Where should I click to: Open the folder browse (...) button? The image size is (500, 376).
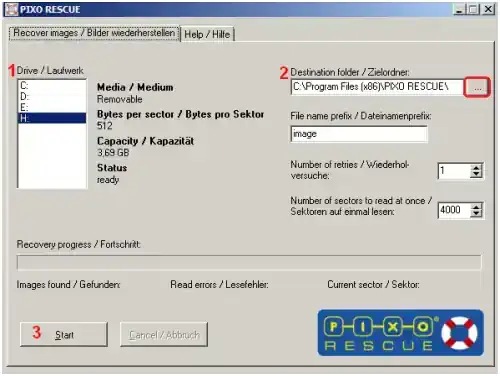point(477,87)
